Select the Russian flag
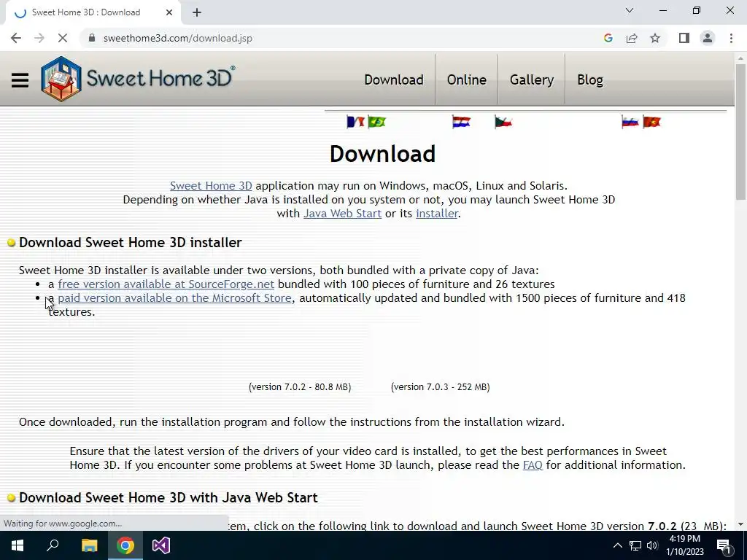 [630, 122]
